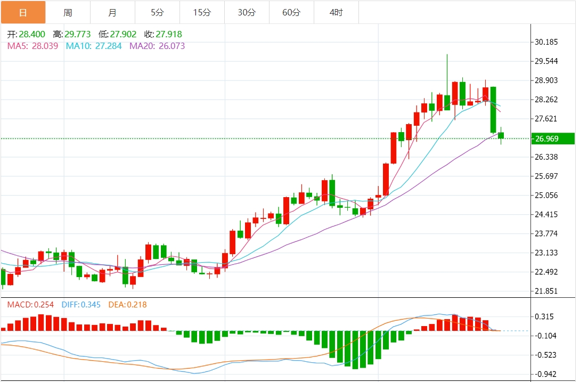Click the 22.492 price axis label
The image size is (588, 382).
click(546, 272)
